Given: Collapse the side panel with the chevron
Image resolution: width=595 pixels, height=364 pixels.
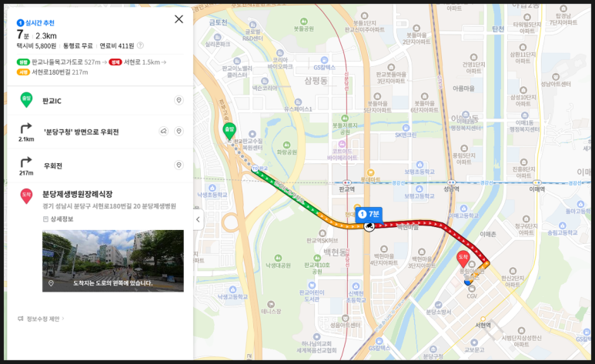Looking at the screenshot, I should coord(198,219).
